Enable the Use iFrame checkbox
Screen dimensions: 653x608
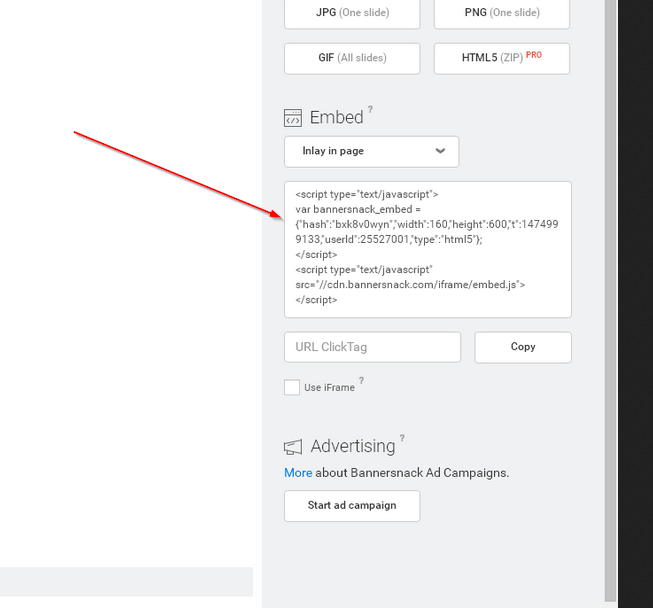click(x=292, y=387)
